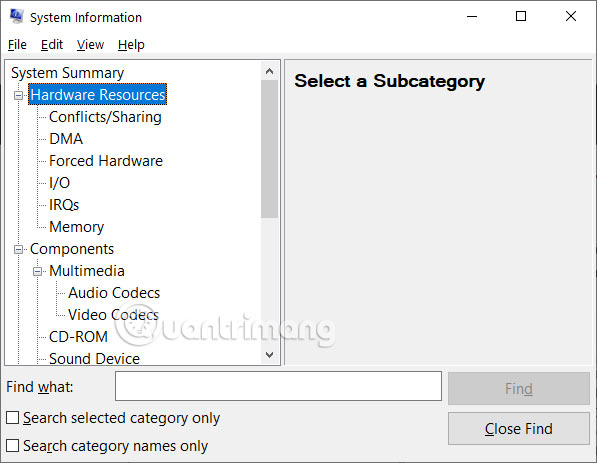Image resolution: width=597 pixels, height=463 pixels.
Task: Open the View menu
Action: click(x=90, y=45)
